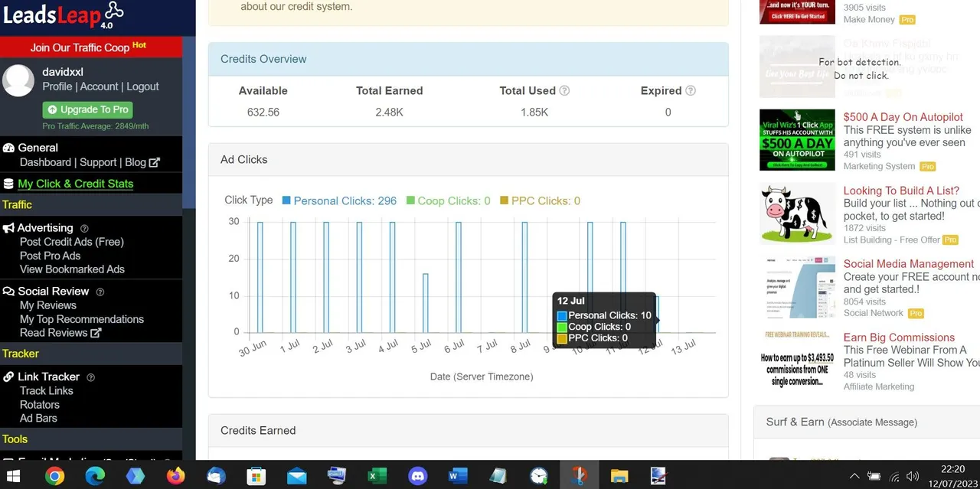Toggle PPC Clicks legend in chart
This screenshot has height=489, width=980.
(x=541, y=200)
